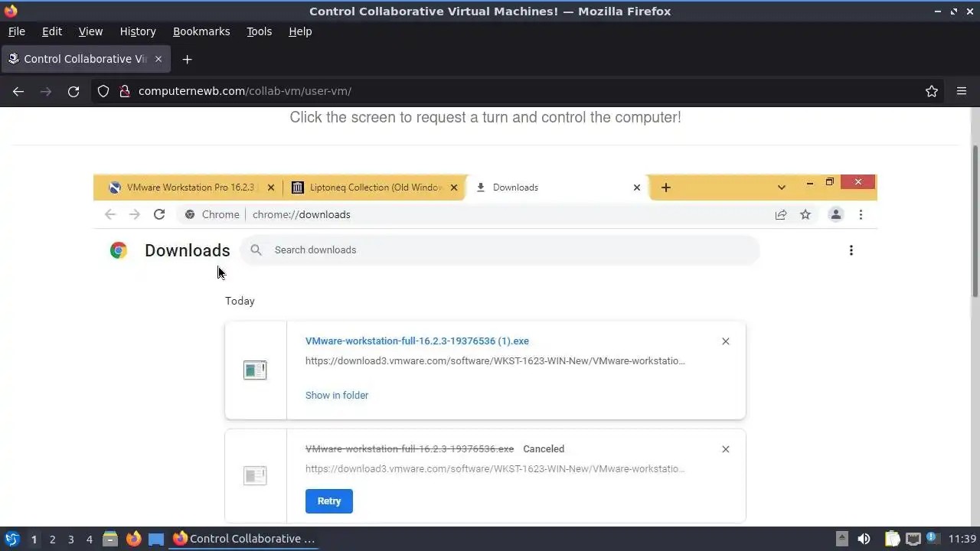Retry the canceled VMware download
The height and width of the screenshot is (551, 980).
coord(329,501)
